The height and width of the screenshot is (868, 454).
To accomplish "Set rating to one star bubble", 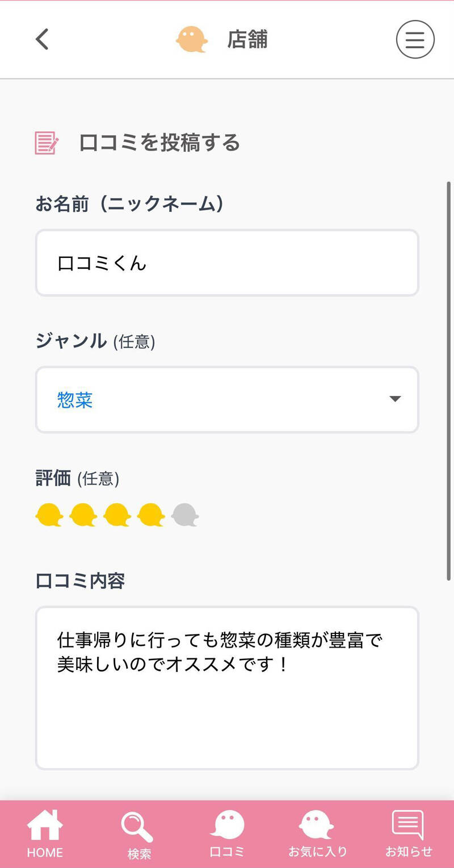I will [x=49, y=515].
